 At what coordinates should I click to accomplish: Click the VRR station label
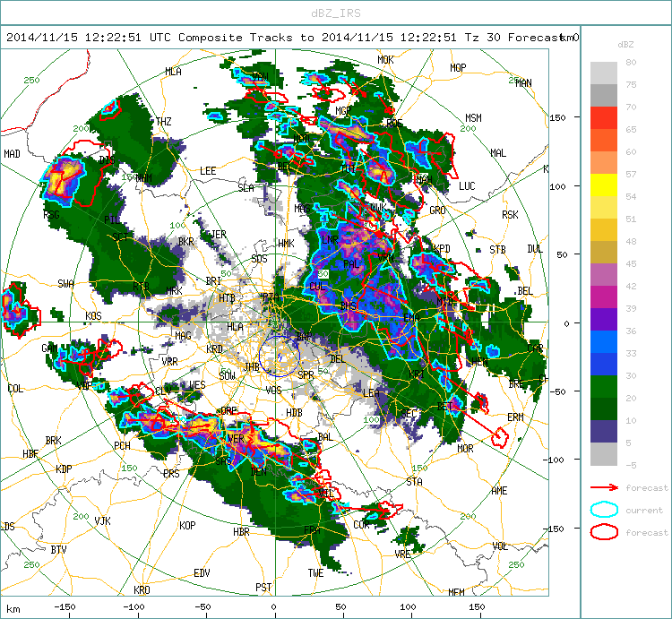pos(169,362)
